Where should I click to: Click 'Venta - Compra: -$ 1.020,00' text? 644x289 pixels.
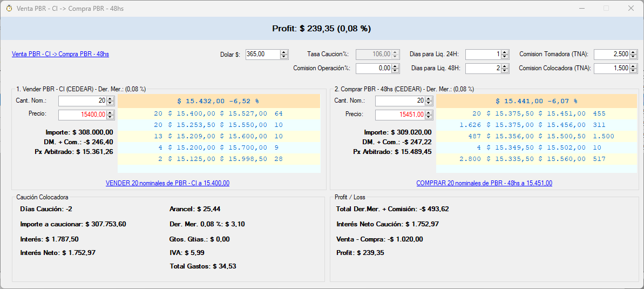coord(379,239)
